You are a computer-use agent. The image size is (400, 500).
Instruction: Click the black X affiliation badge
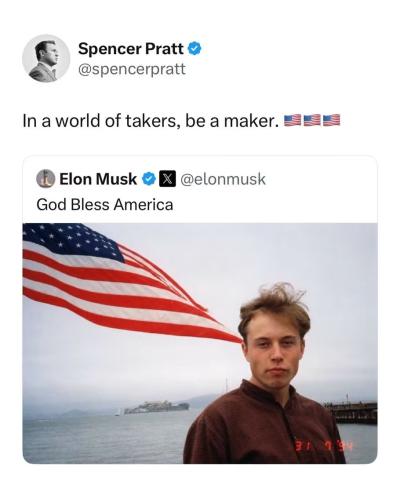(167, 179)
